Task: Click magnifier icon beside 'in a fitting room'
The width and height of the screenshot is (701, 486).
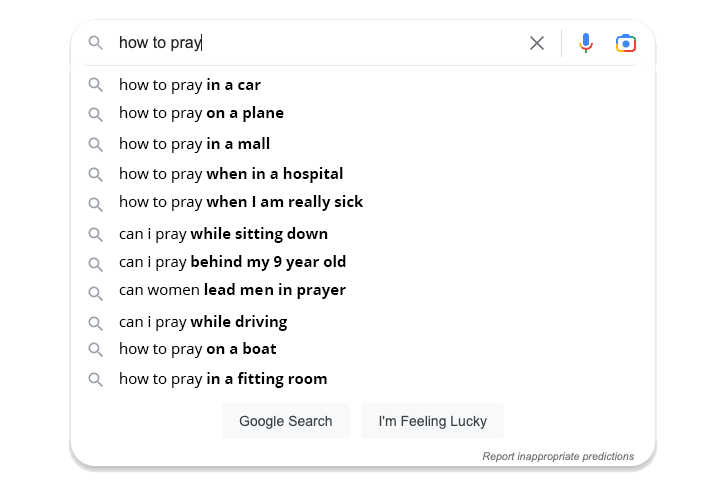Action: [x=96, y=379]
